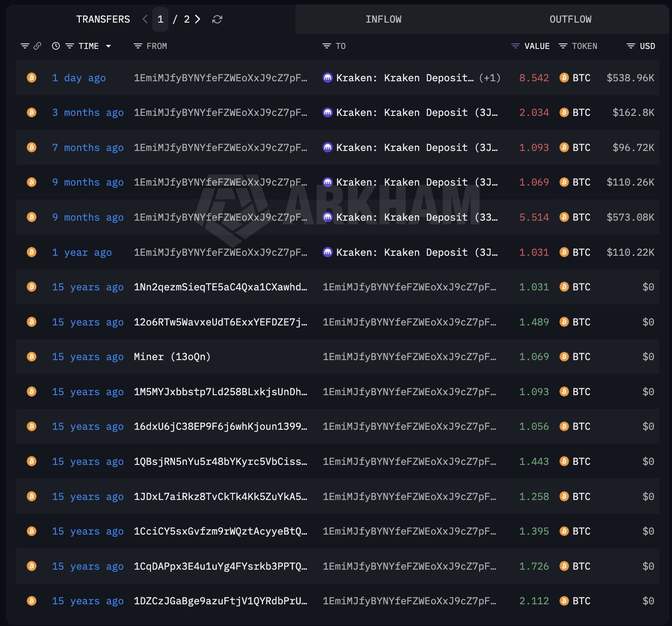Click the 1.395 BTC value
The image size is (672, 626).
pyautogui.click(x=534, y=531)
